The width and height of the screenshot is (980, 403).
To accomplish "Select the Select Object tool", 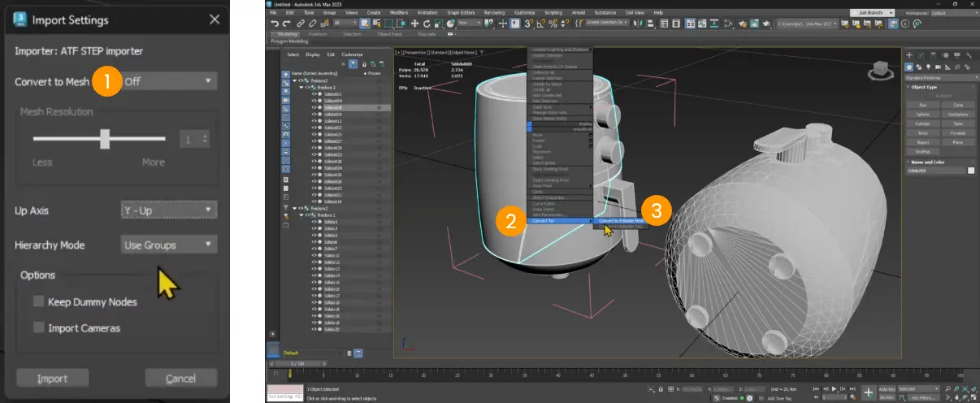I will click(x=365, y=23).
